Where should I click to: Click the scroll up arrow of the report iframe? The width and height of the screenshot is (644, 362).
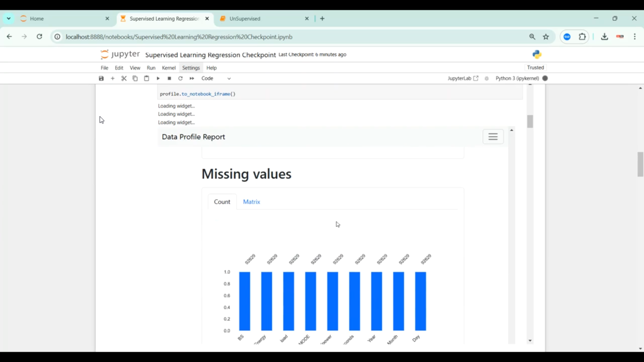(x=511, y=130)
